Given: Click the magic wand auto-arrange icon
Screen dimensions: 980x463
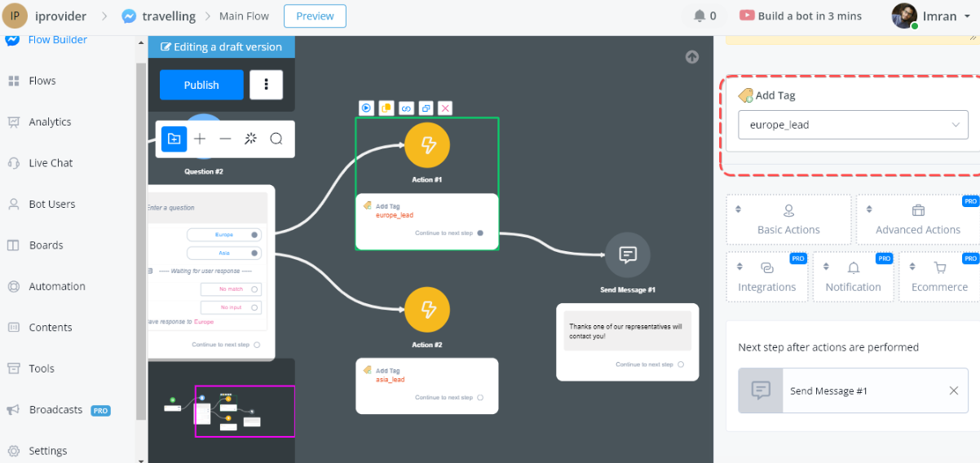Looking at the screenshot, I should tap(250, 139).
